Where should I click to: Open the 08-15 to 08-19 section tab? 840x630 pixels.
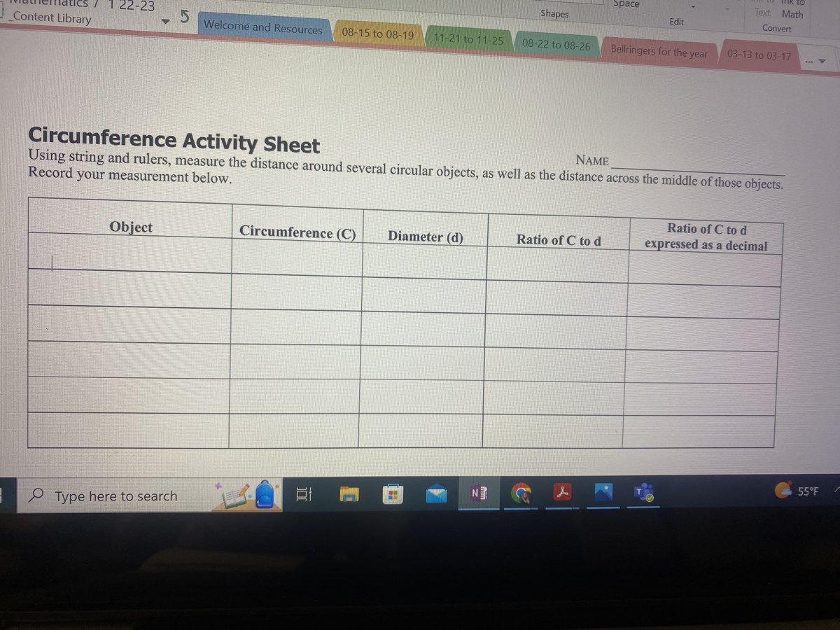coord(377,34)
